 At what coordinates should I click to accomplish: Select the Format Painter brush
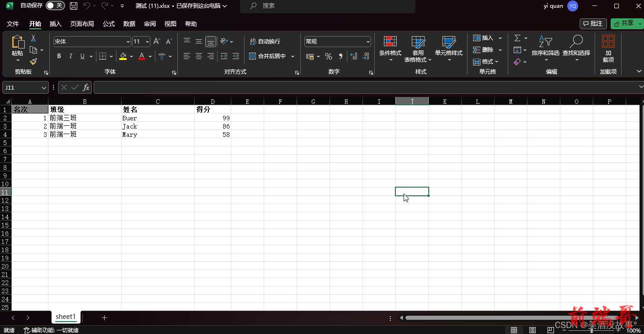(x=33, y=61)
